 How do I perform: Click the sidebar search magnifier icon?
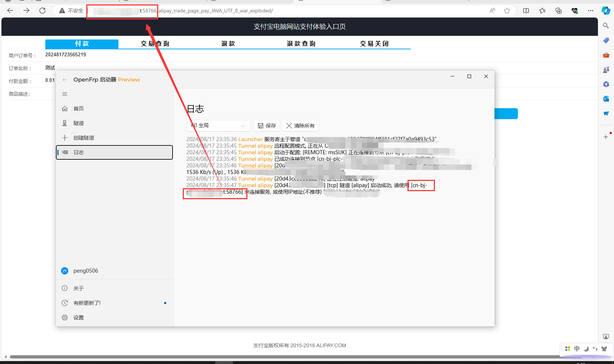pyautogui.click(x=606, y=26)
